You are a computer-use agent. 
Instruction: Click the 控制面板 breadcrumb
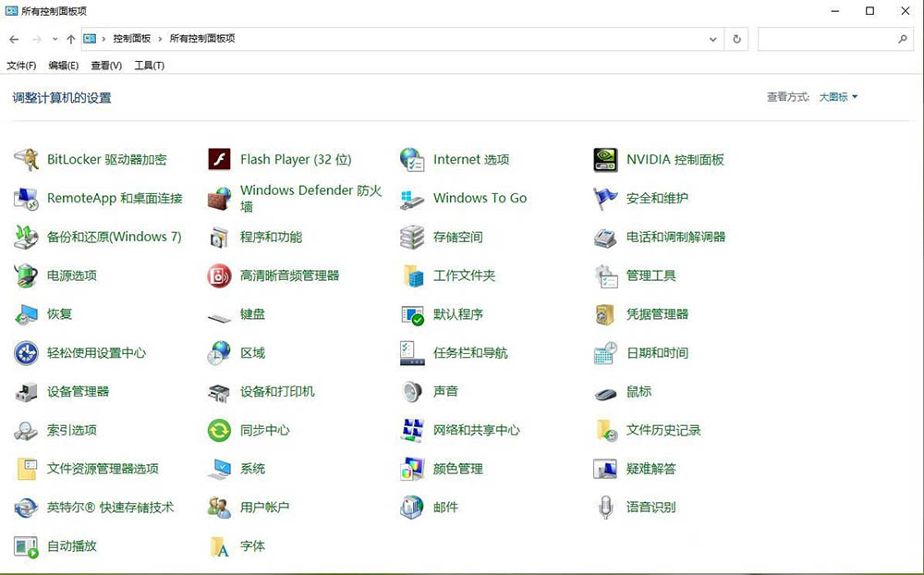tap(132, 39)
